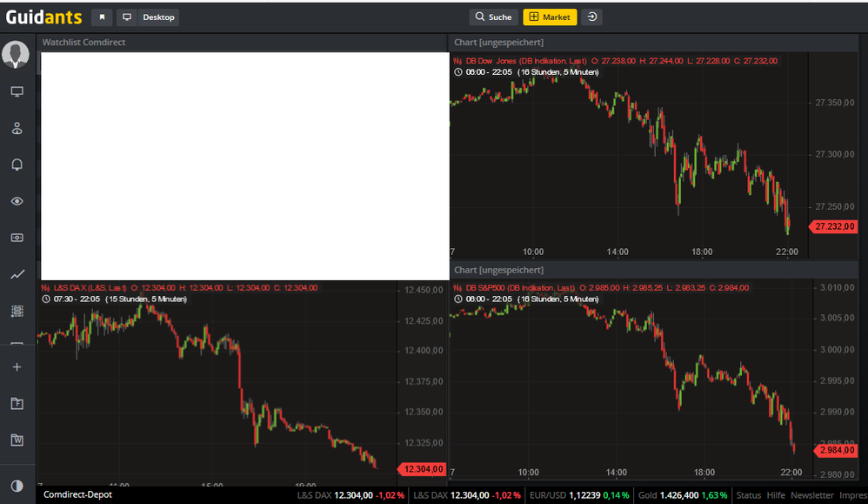The image size is (868, 504).
Task: Click the Newsletter link at bottom right
Action: pyautogui.click(x=811, y=494)
